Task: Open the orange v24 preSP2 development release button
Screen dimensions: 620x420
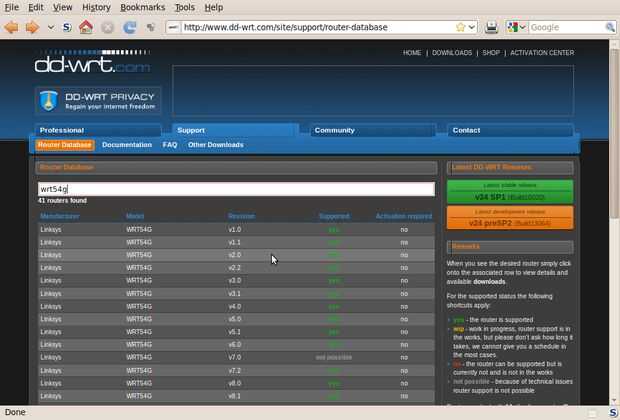Action: (x=510, y=218)
